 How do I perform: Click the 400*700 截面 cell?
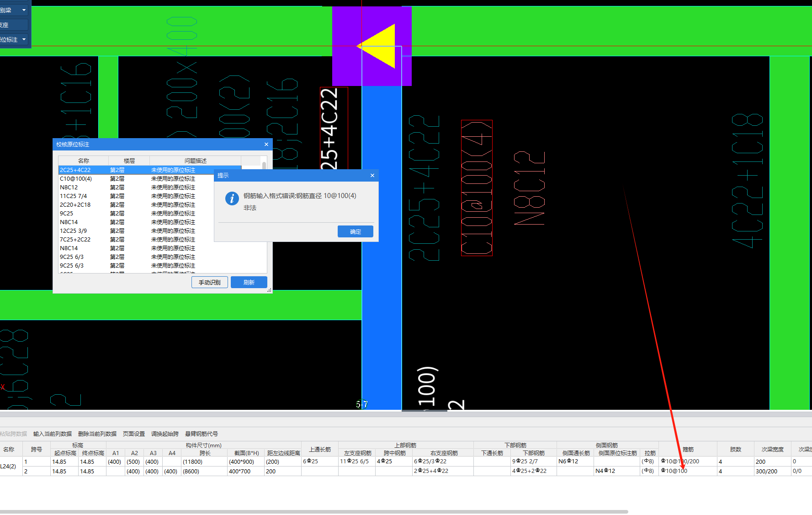click(x=246, y=471)
